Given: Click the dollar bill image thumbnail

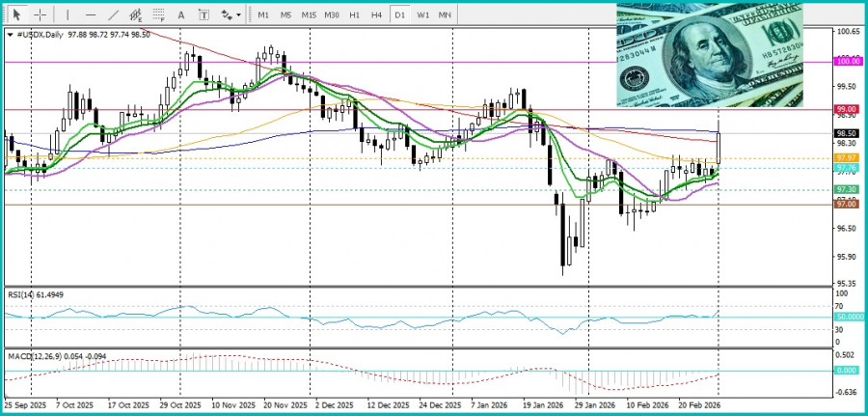Looking at the screenshot, I should click(709, 55).
